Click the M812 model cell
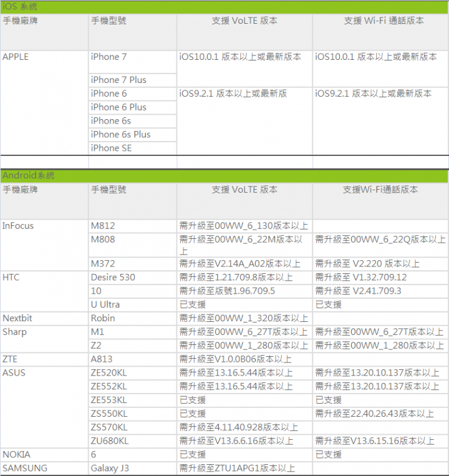 coord(133,226)
